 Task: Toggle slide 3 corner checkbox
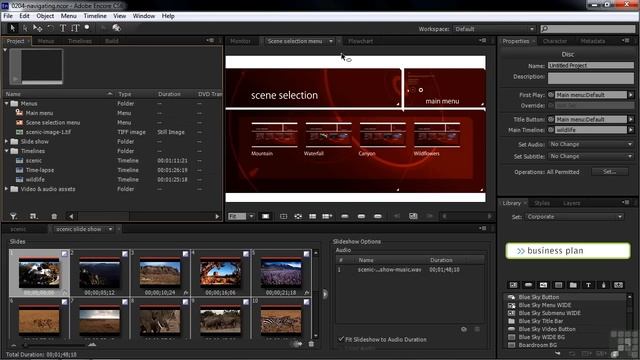185,254
